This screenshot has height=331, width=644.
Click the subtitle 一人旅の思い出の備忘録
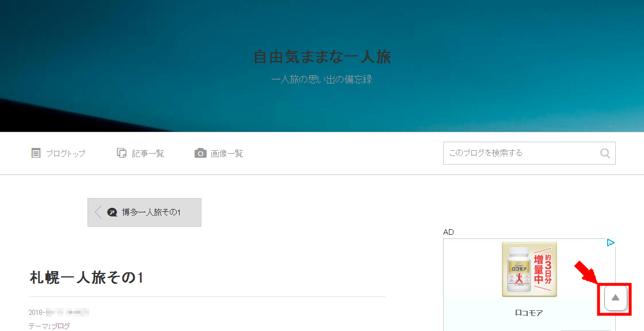[x=322, y=79]
